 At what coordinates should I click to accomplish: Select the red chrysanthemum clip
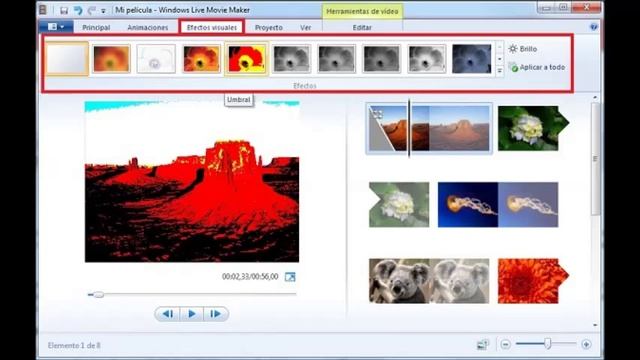coord(533,281)
